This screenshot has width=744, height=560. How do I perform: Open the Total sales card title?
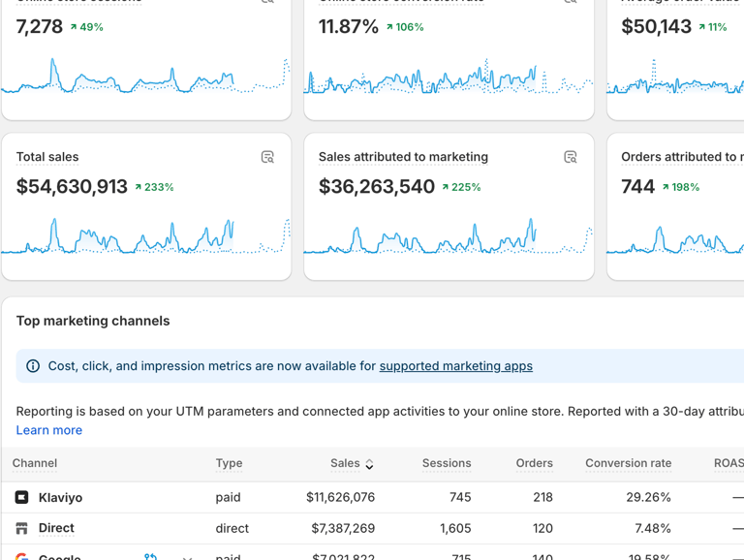pyautogui.click(x=47, y=157)
